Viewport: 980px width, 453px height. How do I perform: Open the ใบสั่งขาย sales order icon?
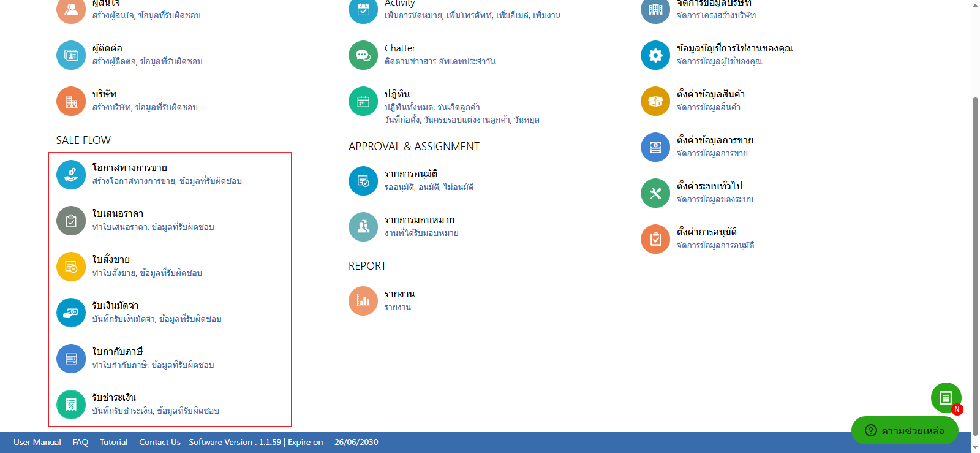pos(71,267)
